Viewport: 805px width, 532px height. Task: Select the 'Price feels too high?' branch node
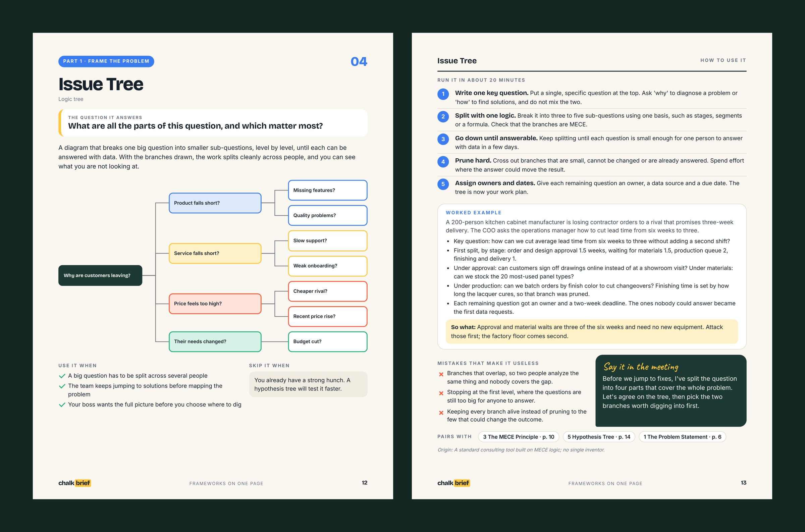(215, 304)
